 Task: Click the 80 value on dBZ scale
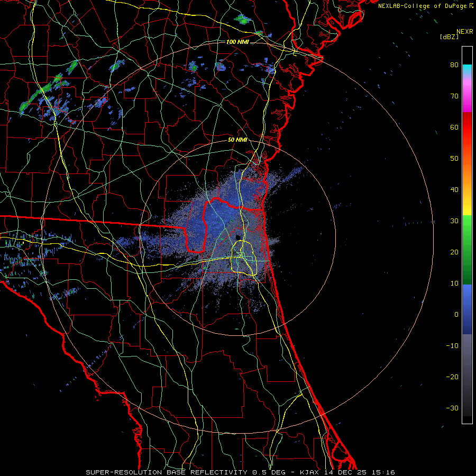(454, 65)
